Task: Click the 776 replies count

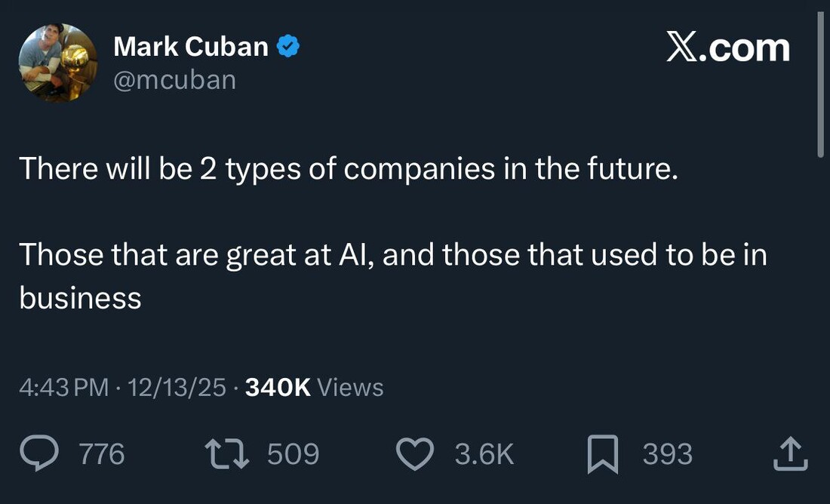Action: [102, 454]
